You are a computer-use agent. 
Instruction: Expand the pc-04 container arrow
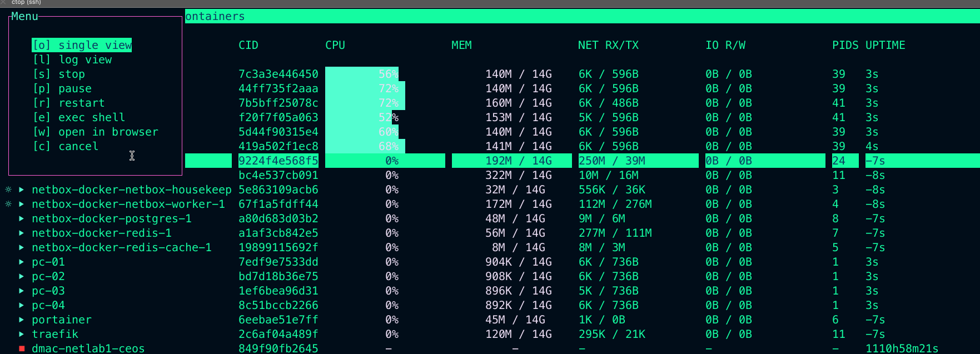point(21,305)
